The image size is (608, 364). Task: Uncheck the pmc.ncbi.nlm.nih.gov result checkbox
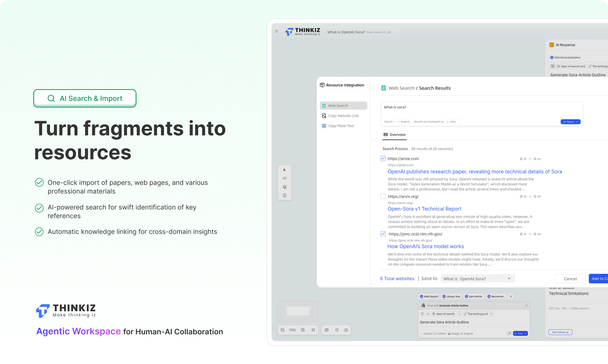coord(383,234)
